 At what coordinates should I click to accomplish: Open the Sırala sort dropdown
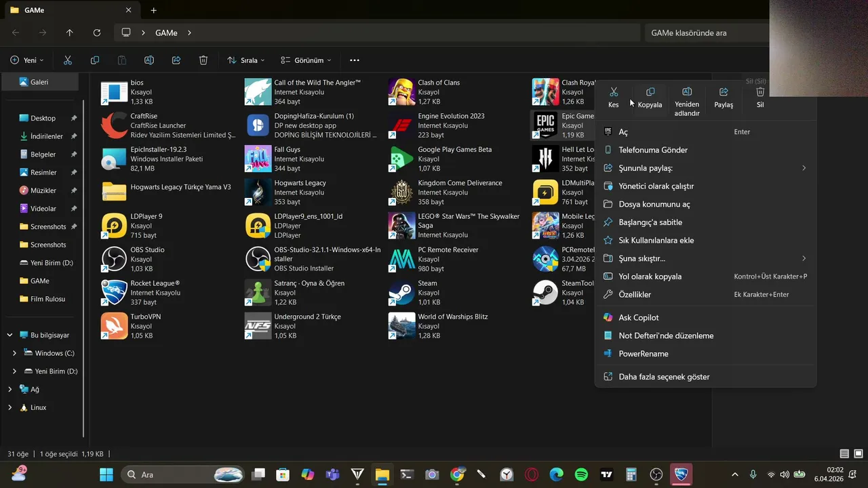[x=246, y=60]
